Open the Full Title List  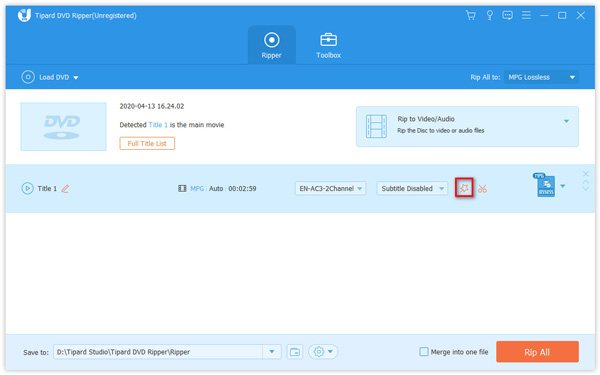[147, 143]
